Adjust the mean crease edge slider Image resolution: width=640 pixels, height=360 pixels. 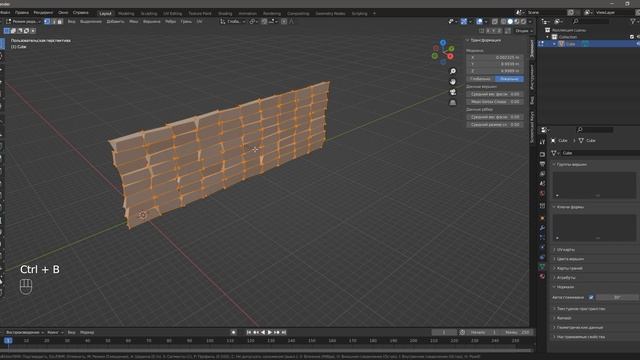pyautogui.click(x=495, y=124)
